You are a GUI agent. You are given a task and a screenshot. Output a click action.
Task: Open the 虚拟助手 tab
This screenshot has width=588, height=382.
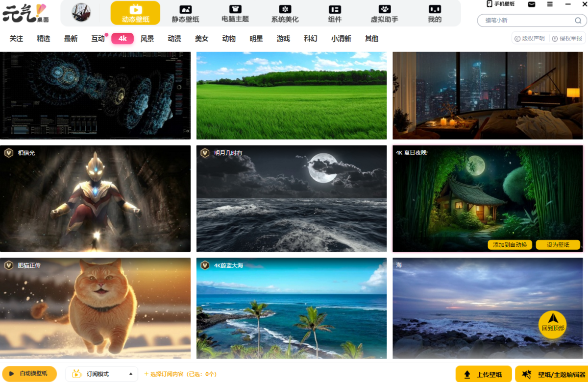(385, 14)
